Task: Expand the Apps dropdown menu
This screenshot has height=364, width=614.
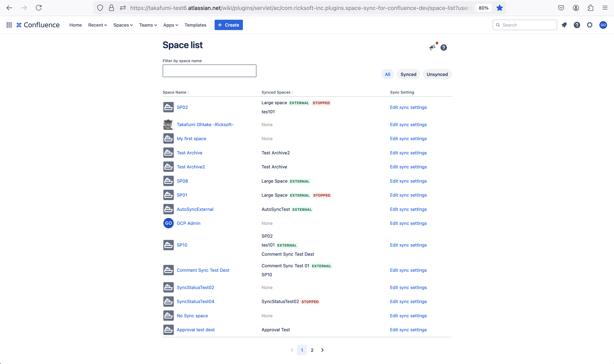Action: [170, 25]
